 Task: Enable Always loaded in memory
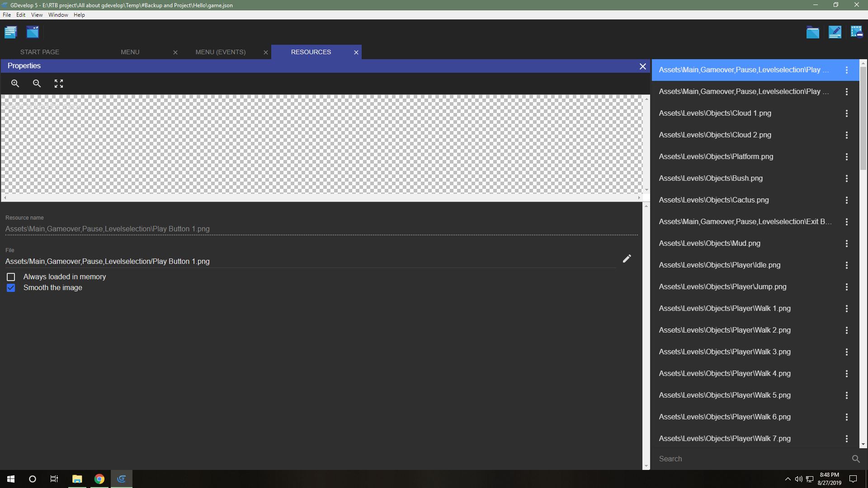pyautogui.click(x=11, y=277)
